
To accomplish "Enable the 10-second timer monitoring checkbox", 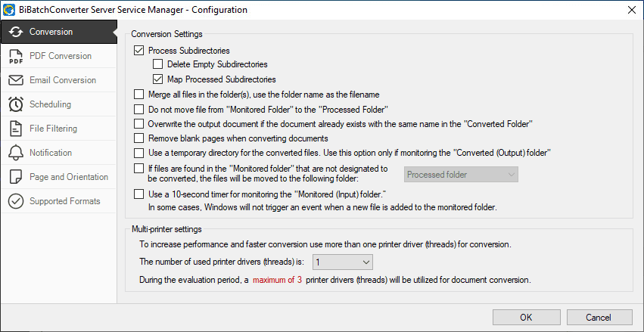I will [138, 194].
